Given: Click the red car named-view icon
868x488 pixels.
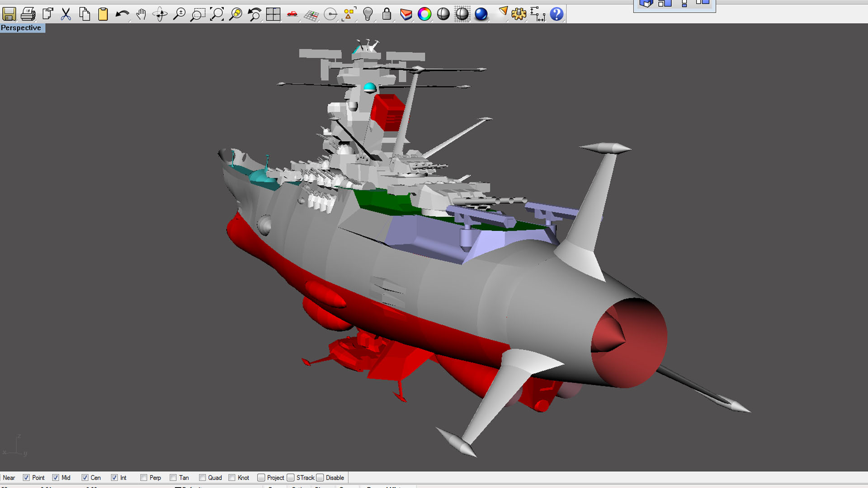Looking at the screenshot, I should pos(292,14).
